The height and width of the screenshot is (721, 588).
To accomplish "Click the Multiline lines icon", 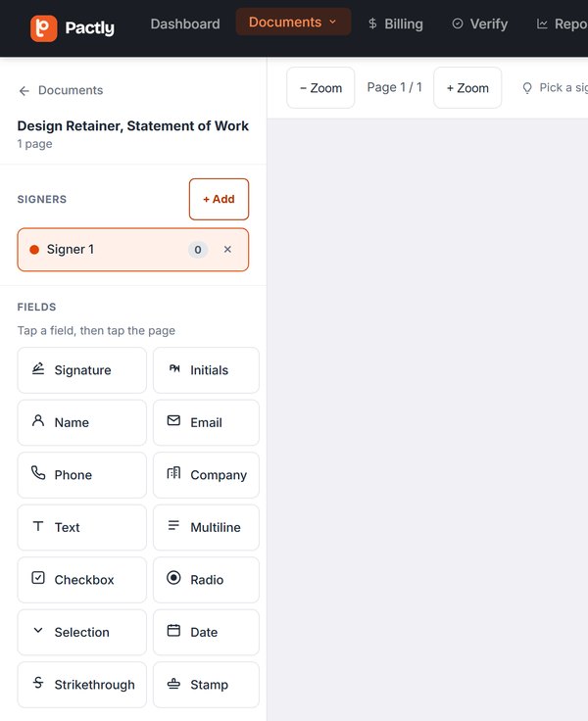I will click(173, 525).
